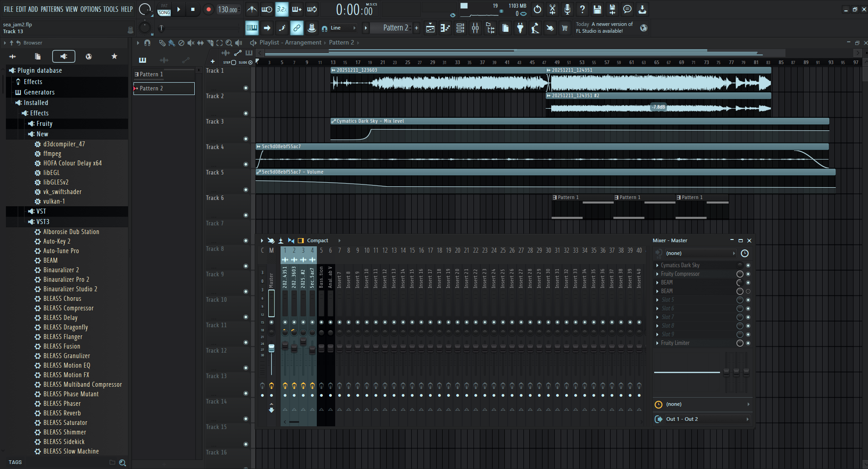Click the tempo field showing 130.000
The width and height of the screenshot is (868, 469).
click(228, 10)
